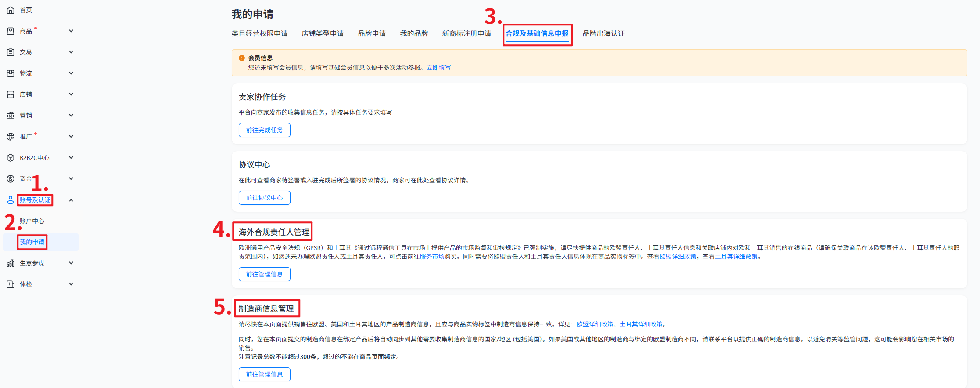This screenshot has height=388, width=980.
Task: Click the 商品 shopping bag icon
Action: (11, 31)
